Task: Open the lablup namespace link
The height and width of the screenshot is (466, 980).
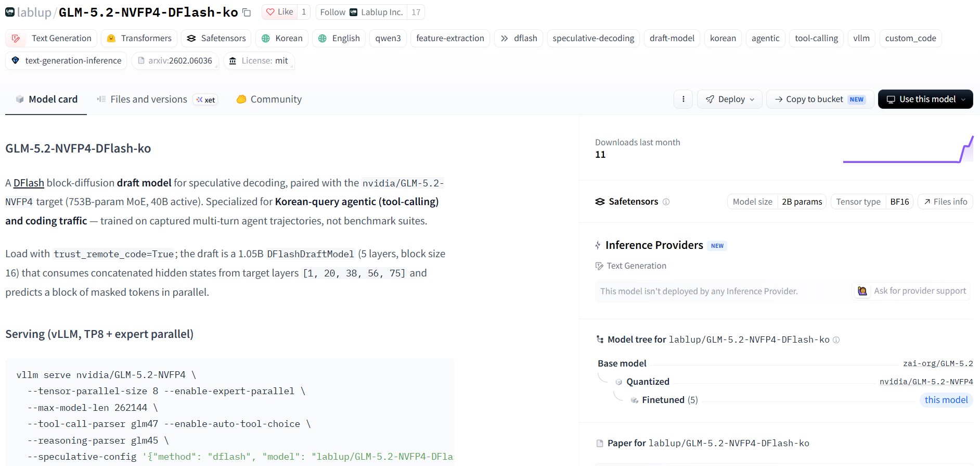Action: coord(34,12)
